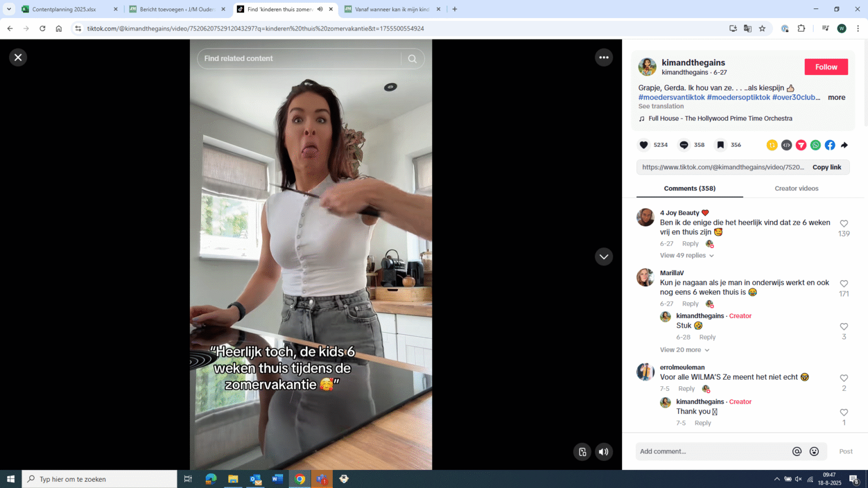Open the kimandthegains username in the header
The image size is (868, 488).
point(693,63)
